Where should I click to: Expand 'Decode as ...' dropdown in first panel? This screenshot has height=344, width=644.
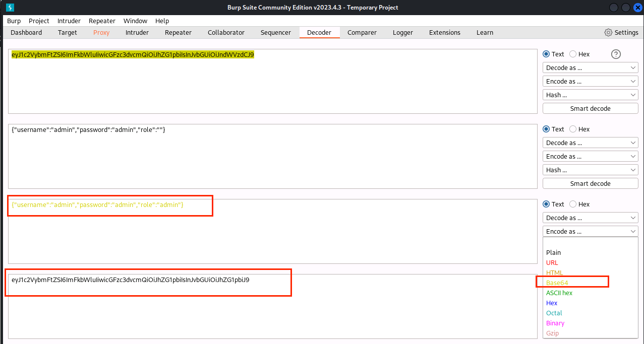coord(591,67)
